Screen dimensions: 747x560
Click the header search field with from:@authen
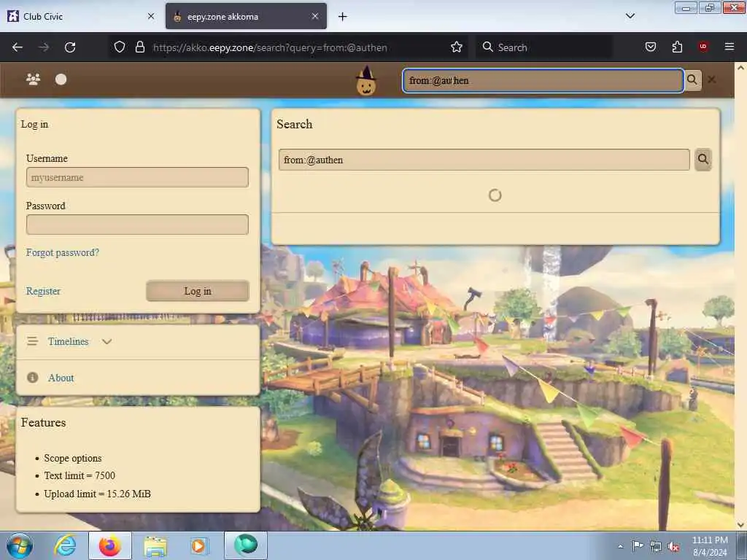(543, 80)
